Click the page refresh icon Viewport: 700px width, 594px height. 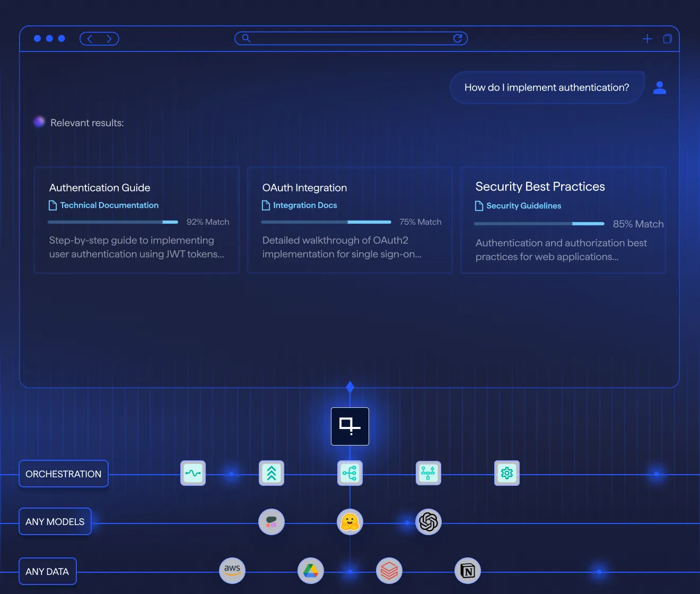tap(458, 38)
